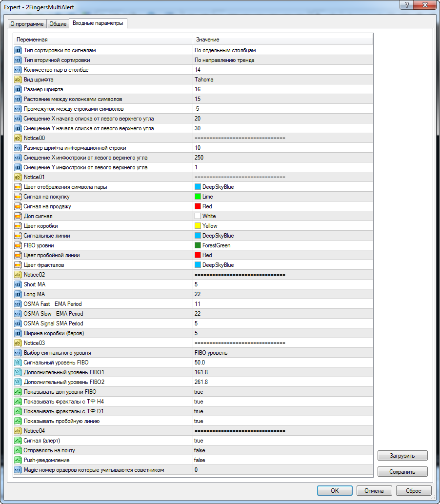
Task: Open the White color value for 'Доп сигнал'
Action: pyautogui.click(x=283, y=216)
